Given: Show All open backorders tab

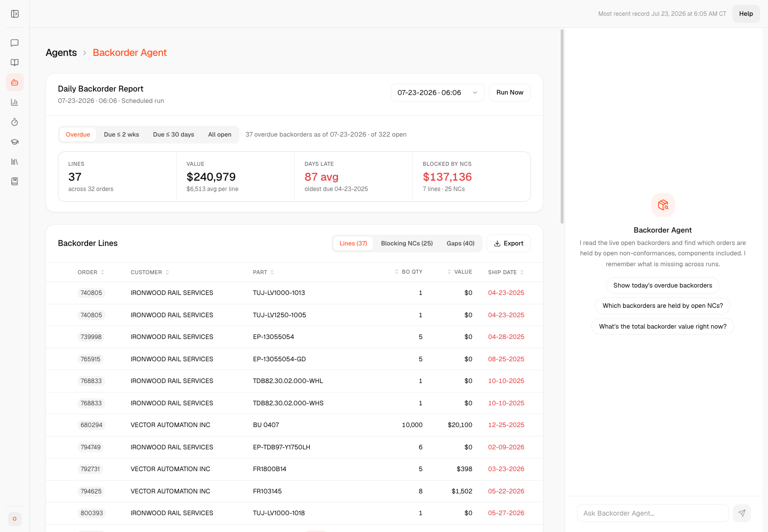Looking at the screenshot, I should (x=220, y=135).
